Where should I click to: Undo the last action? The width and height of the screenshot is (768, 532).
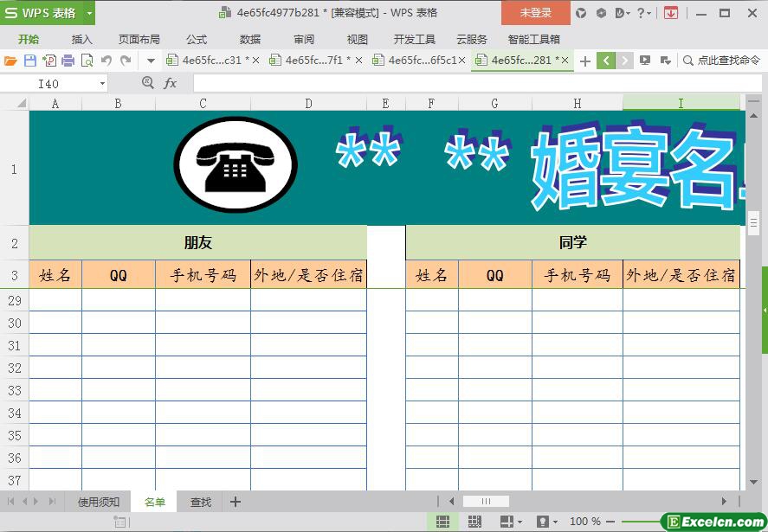pyautogui.click(x=106, y=61)
